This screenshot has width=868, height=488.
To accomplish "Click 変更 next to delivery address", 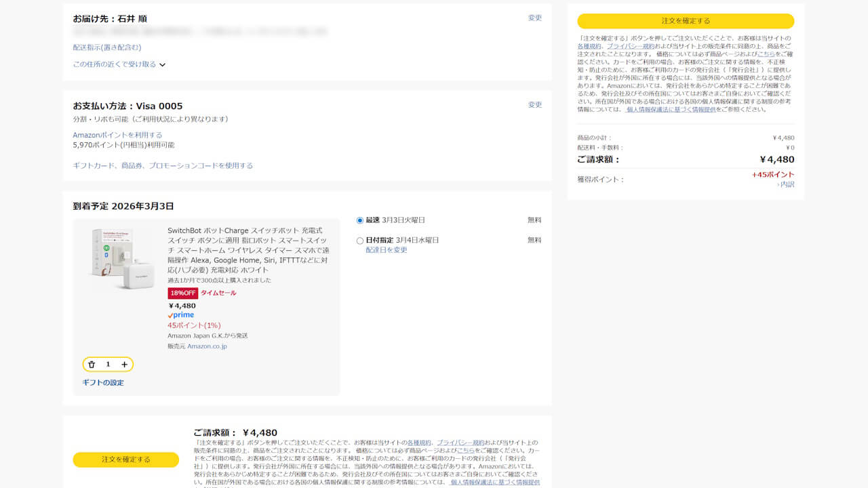I will (x=535, y=18).
